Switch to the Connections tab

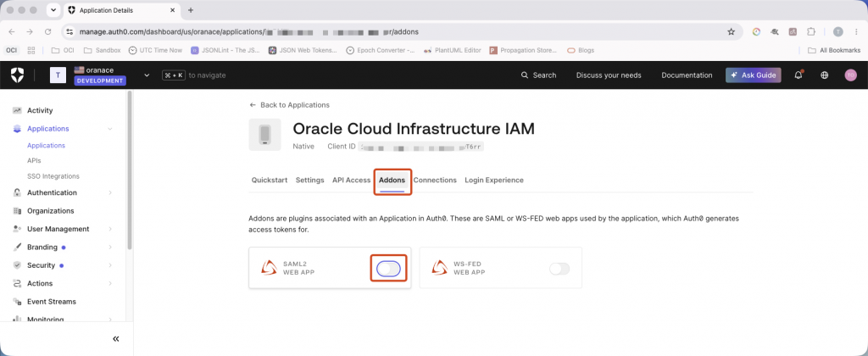pos(435,180)
